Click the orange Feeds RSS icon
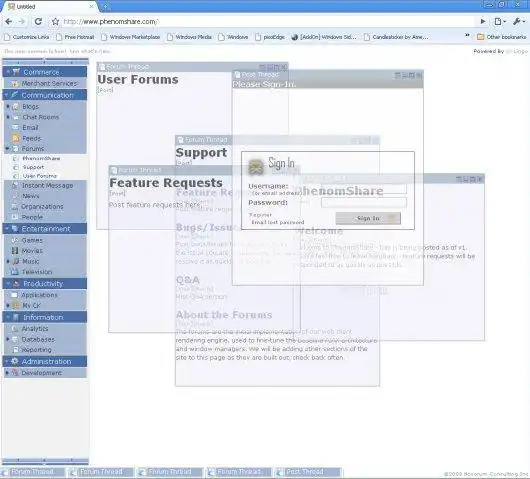 coord(16,138)
